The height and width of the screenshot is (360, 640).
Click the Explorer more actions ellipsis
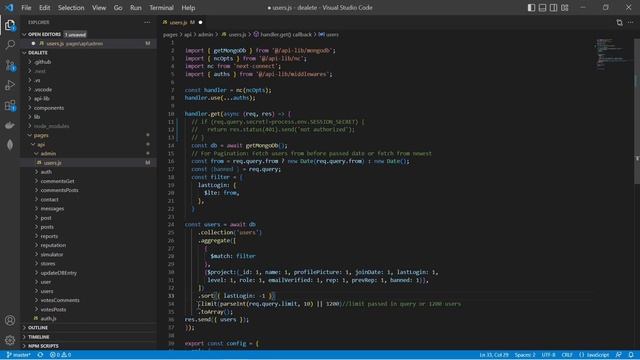[147, 22]
